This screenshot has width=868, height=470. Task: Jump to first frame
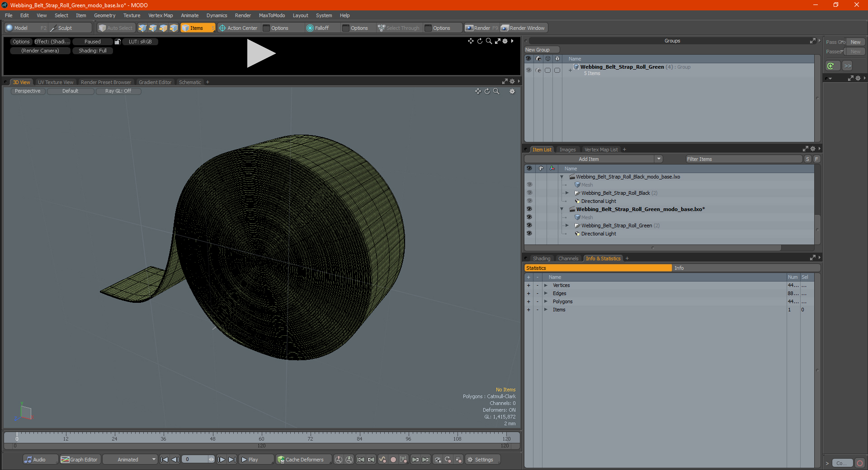click(x=165, y=460)
